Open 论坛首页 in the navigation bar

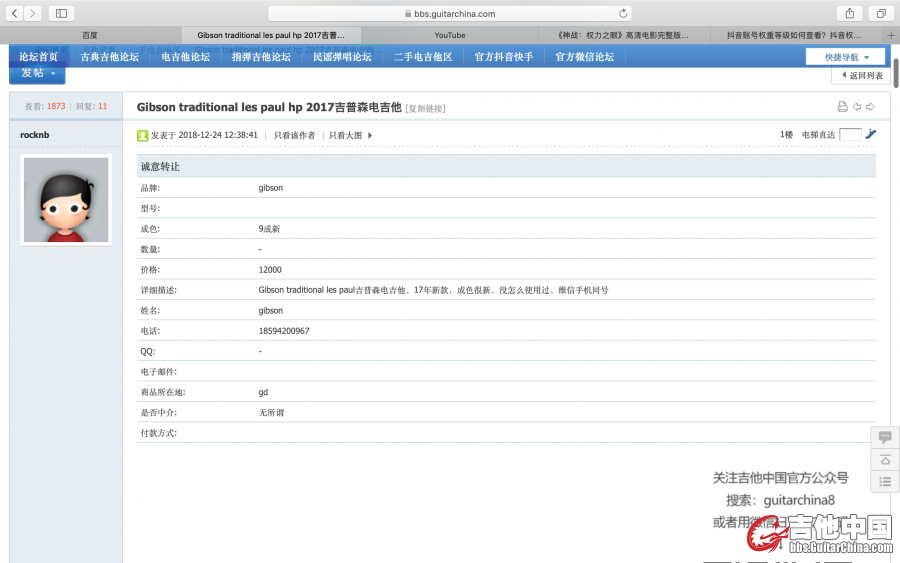[x=38, y=57]
